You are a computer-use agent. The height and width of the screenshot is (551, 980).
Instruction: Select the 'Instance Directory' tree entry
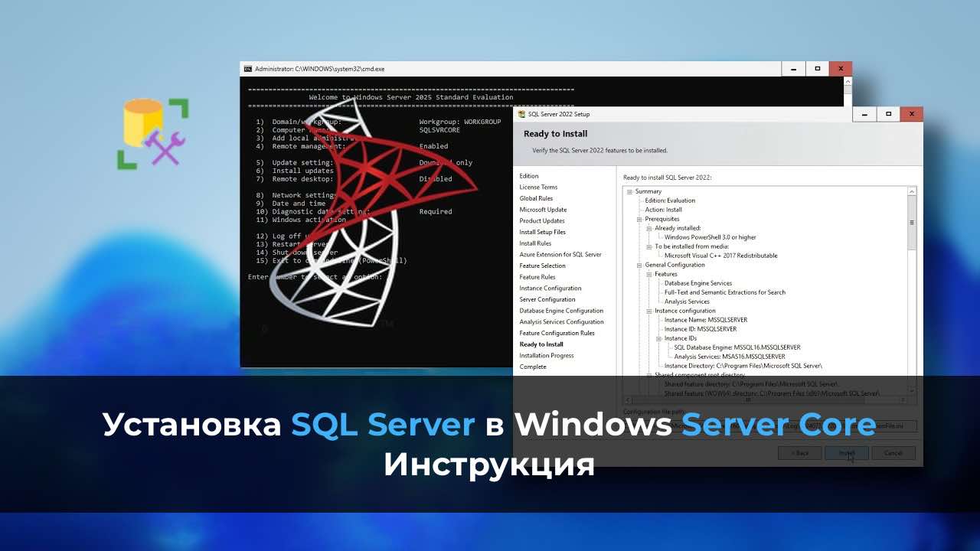tap(743, 366)
